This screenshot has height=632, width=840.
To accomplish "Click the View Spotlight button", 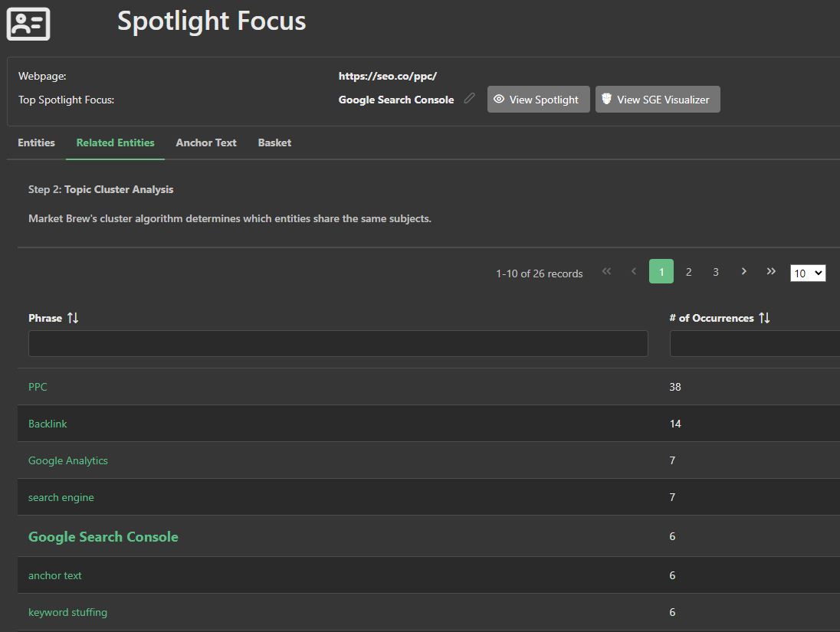I will (538, 100).
